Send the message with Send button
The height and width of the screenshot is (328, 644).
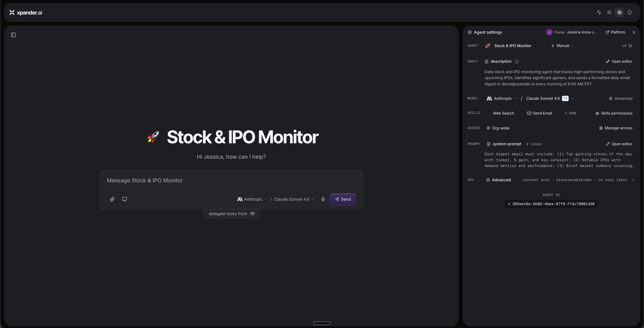(x=343, y=199)
